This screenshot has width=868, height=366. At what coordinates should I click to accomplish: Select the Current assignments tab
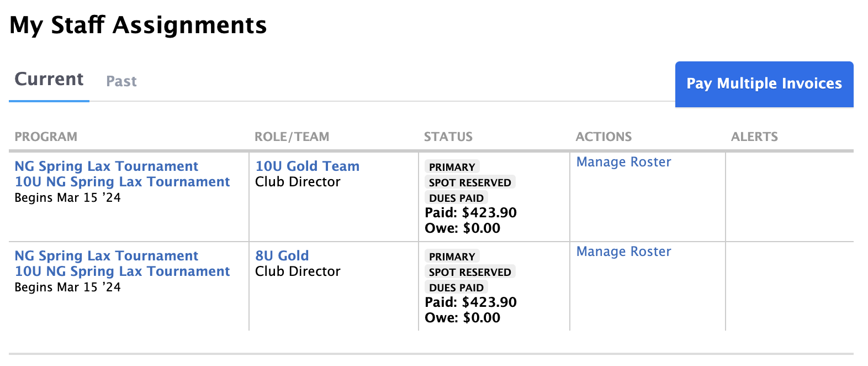pos(49,79)
